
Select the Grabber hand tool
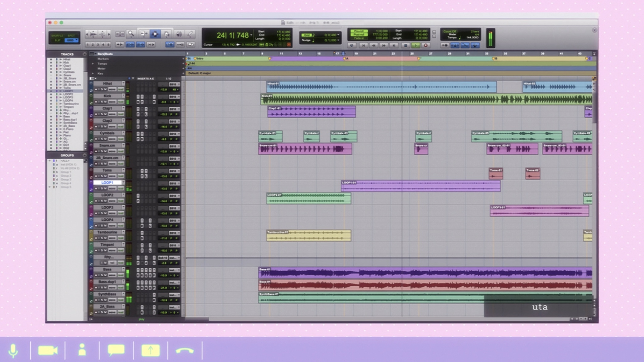tap(167, 34)
